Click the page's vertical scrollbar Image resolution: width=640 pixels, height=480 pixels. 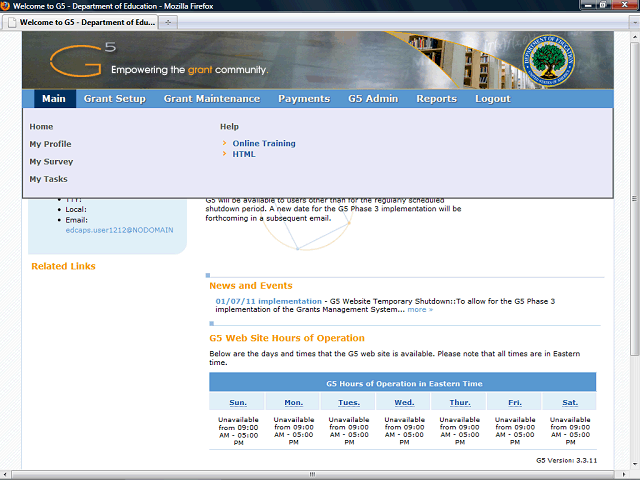[633, 200]
